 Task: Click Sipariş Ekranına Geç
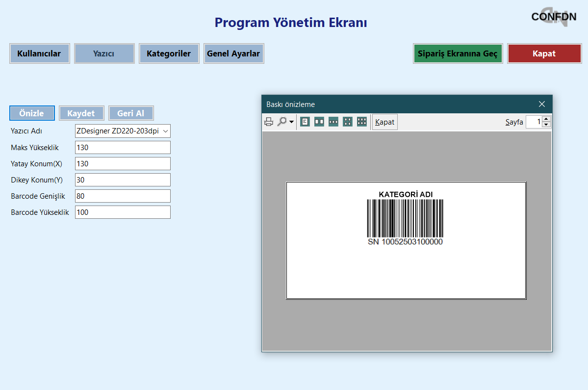[x=458, y=53]
